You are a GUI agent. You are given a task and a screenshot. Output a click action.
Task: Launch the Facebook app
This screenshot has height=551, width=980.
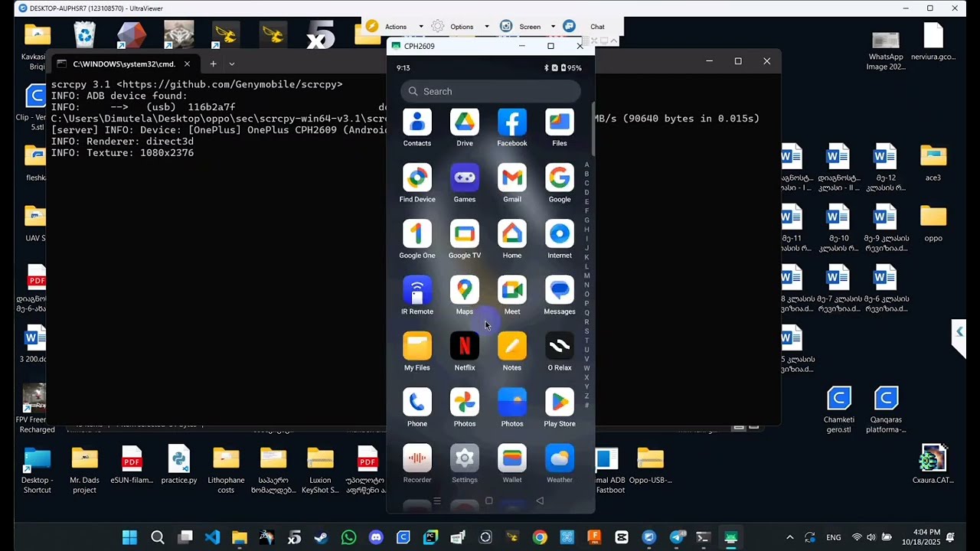coord(512,127)
